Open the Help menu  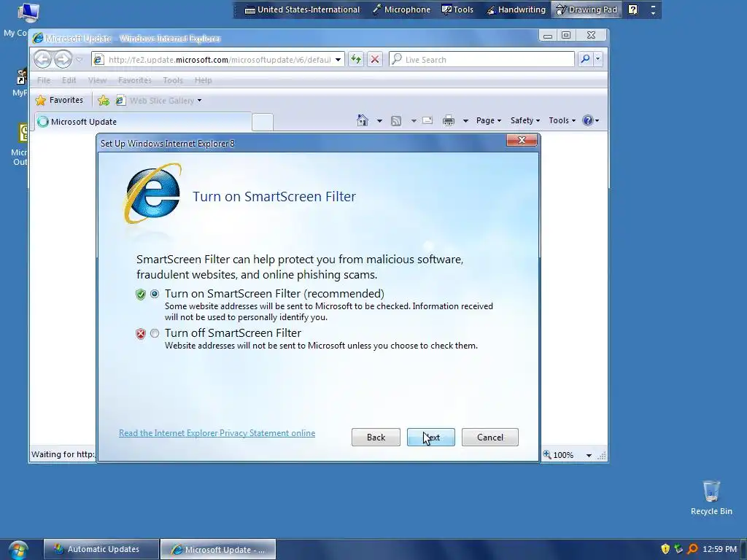coord(203,80)
